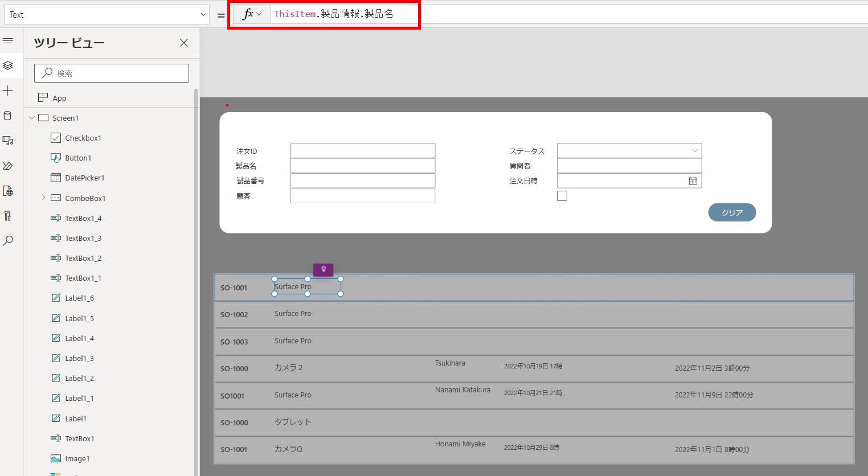Click the 製品名 input field
Viewport: 868px width, 476px height.
(363, 166)
